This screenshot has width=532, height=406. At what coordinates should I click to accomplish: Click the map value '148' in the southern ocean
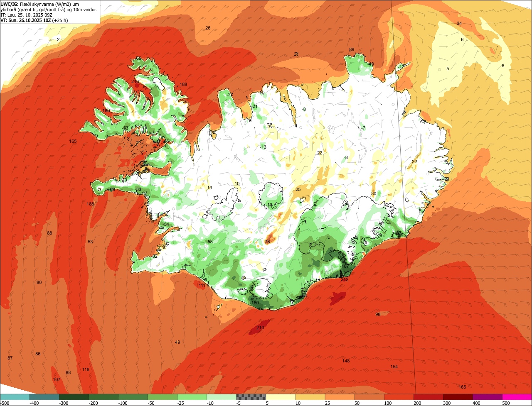point(346,361)
